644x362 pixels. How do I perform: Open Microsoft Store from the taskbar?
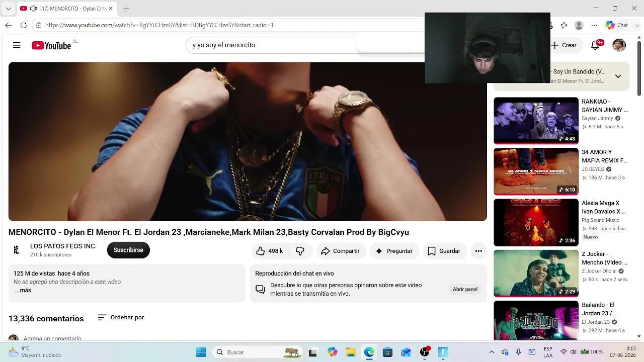click(387, 352)
